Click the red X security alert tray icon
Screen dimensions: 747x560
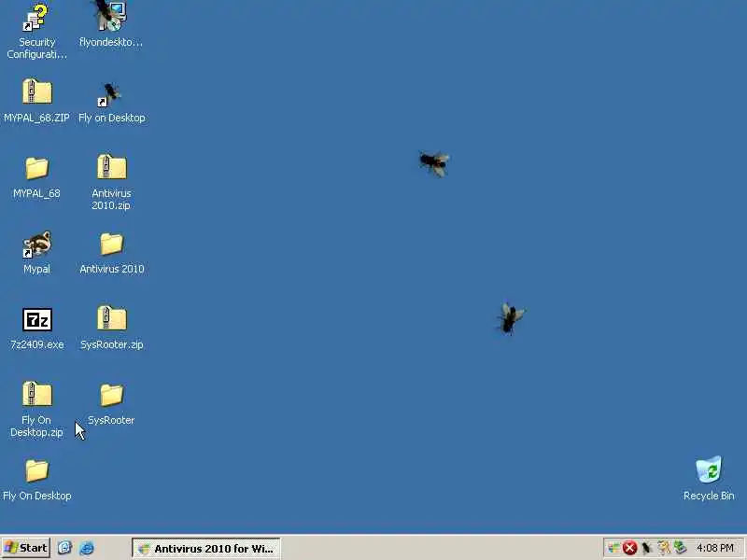click(629, 548)
